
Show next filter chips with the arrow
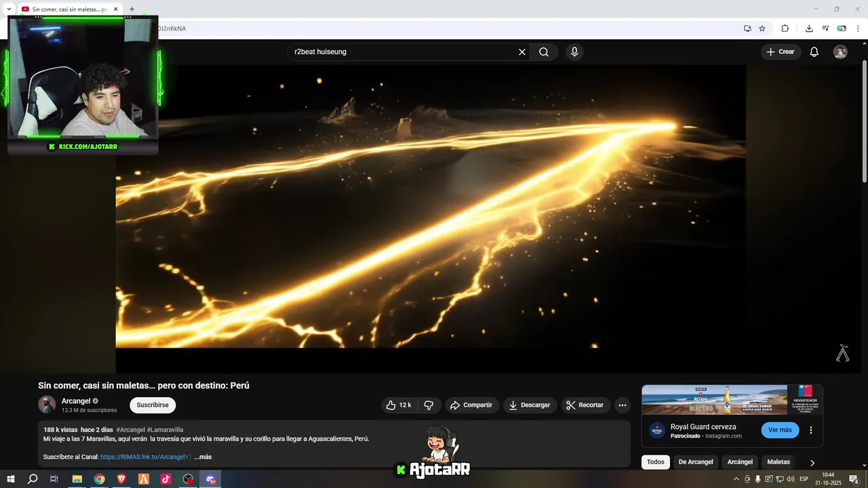point(812,463)
